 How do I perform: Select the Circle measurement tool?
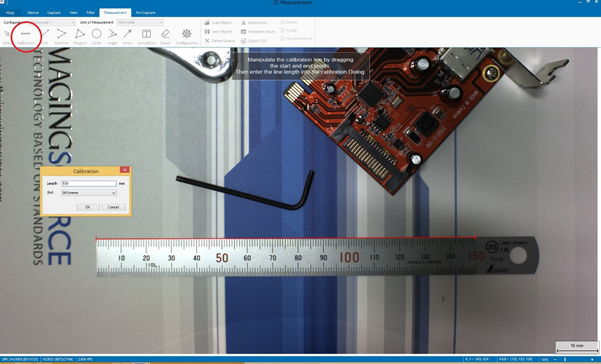97,37
